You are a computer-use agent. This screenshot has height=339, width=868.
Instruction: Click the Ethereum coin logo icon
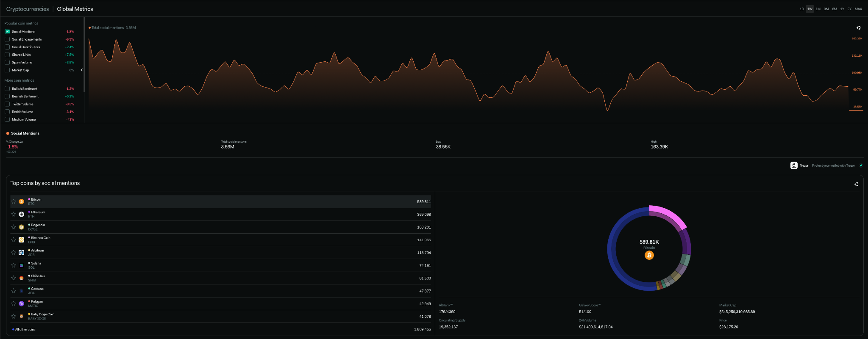(22, 215)
